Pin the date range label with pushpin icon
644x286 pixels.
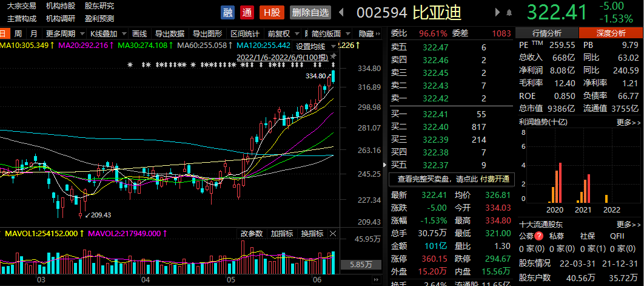click(334, 56)
